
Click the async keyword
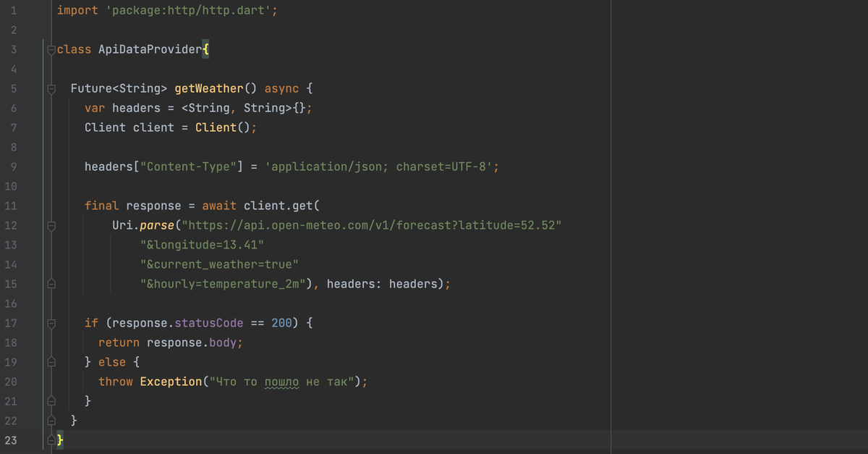pyautogui.click(x=281, y=89)
